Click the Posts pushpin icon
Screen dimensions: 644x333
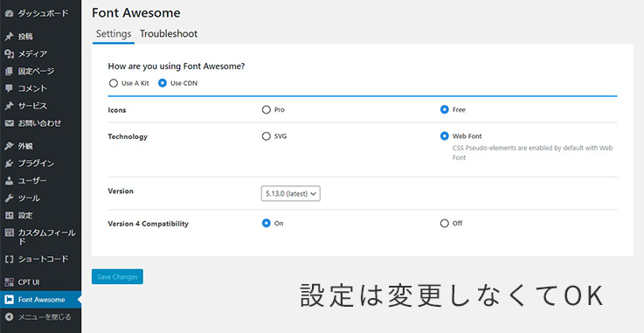click(9, 37)
